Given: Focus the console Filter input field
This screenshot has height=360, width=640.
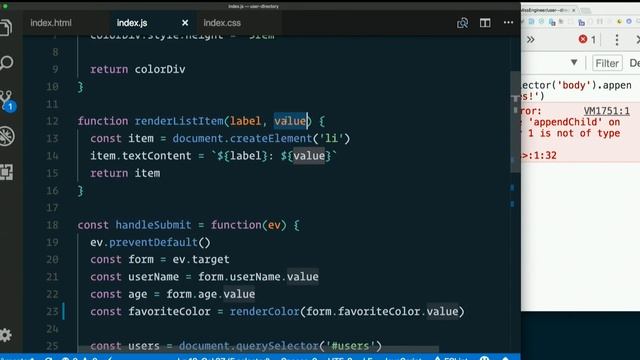Looking at the screenshot, I should pos(607,63).
